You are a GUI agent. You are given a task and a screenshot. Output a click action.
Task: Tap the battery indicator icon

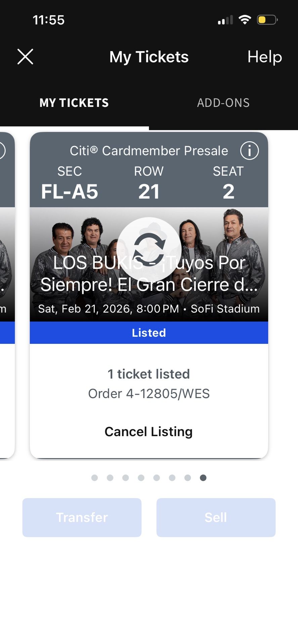267,20
